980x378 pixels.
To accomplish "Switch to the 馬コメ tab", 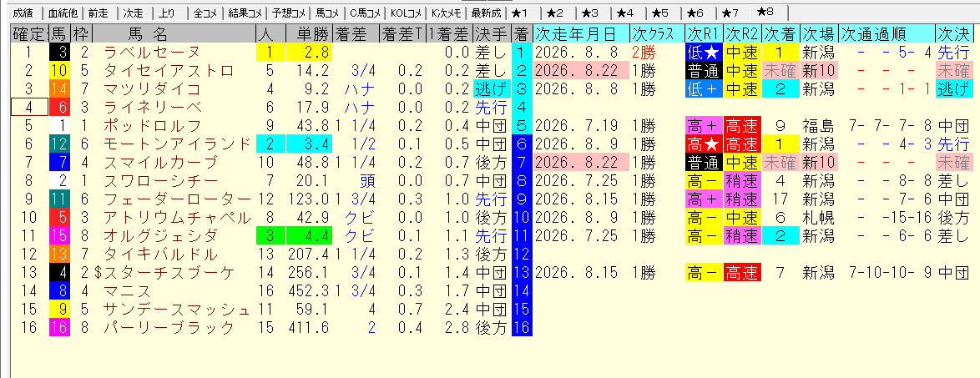I will click(x=327, y=13).
